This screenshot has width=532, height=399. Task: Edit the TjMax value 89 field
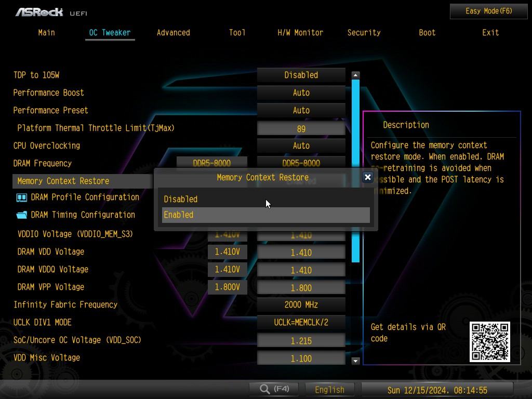(x=301, y=129)
